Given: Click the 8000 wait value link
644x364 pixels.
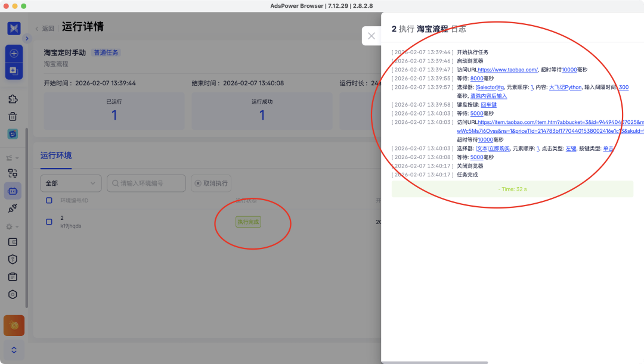Looking at the screenshot, I should tap(477, 79).
